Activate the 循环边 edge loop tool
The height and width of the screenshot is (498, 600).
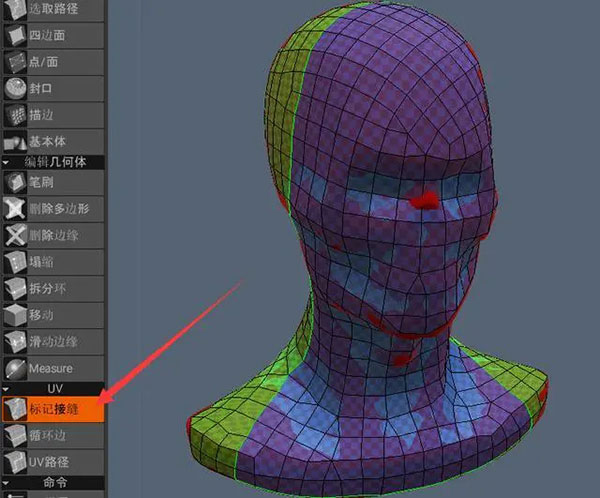52,435
